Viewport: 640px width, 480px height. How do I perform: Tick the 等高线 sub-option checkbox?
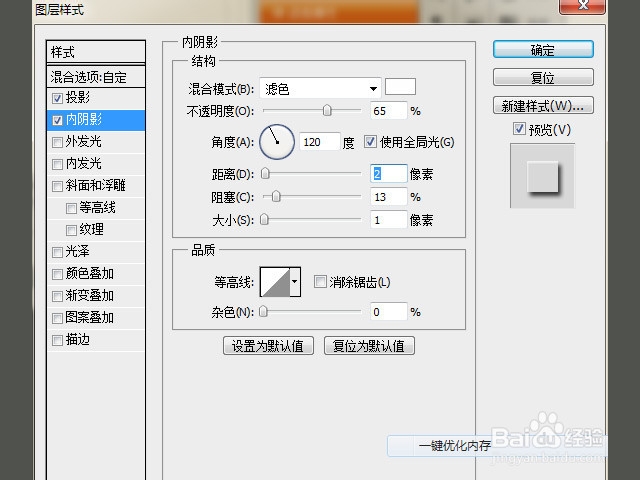coord(71,208)
